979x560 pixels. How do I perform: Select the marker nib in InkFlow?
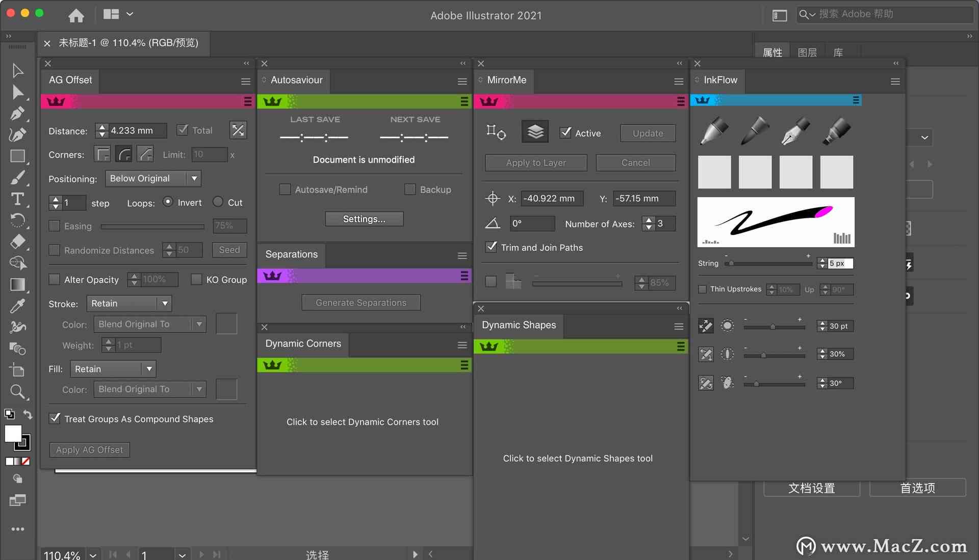pos(837,130)
